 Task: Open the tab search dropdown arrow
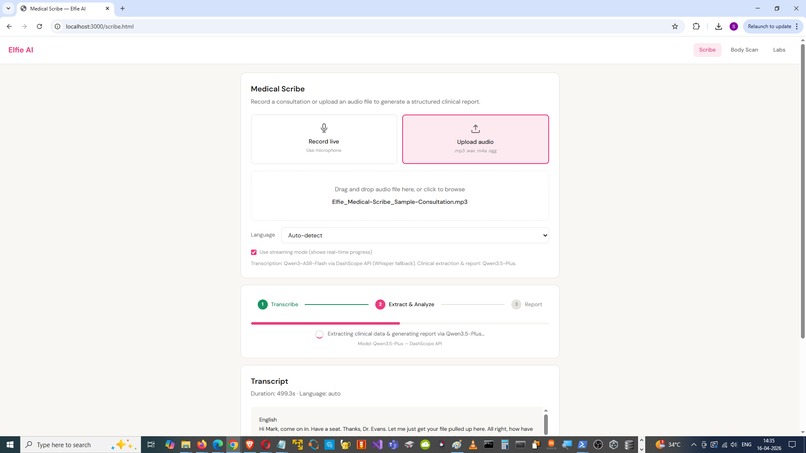point(8,8)
